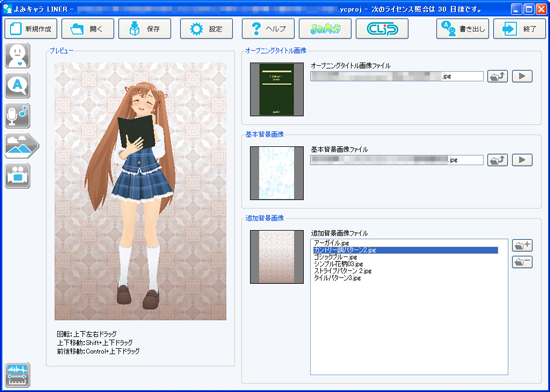
Task: Click the basic background image file path field
Action: point(397,160)
